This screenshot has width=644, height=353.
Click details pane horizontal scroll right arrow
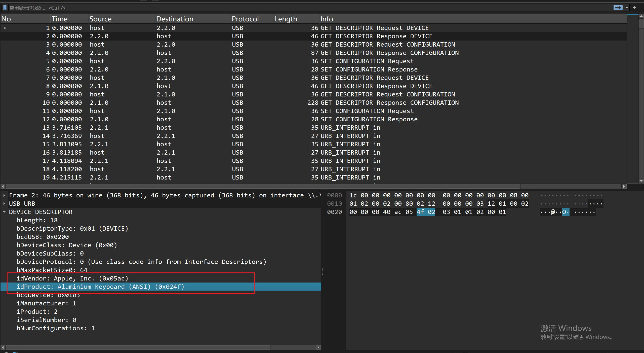(x=318, y=347)
